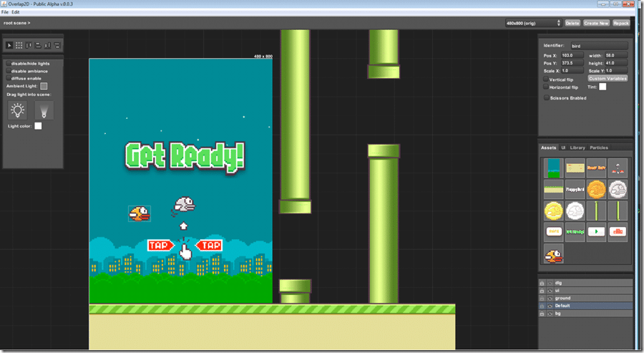
Task: Open the File menu
Action: (x=4, y=12)
